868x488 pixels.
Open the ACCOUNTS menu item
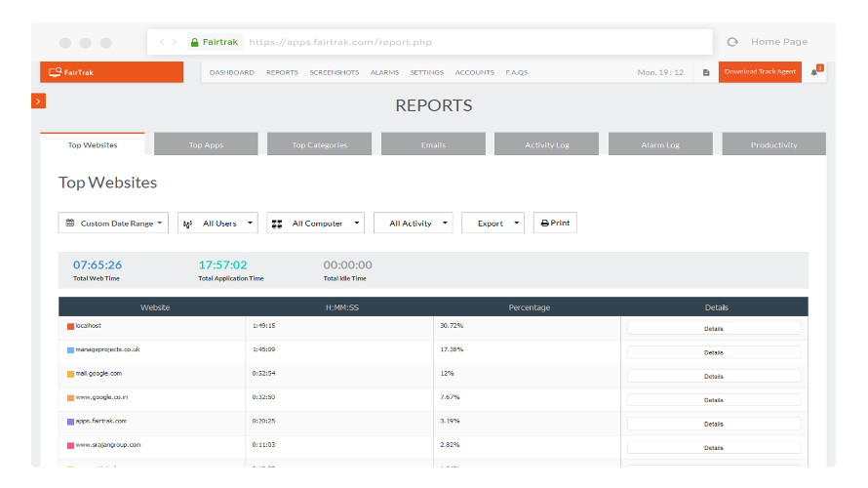[474, 72]
